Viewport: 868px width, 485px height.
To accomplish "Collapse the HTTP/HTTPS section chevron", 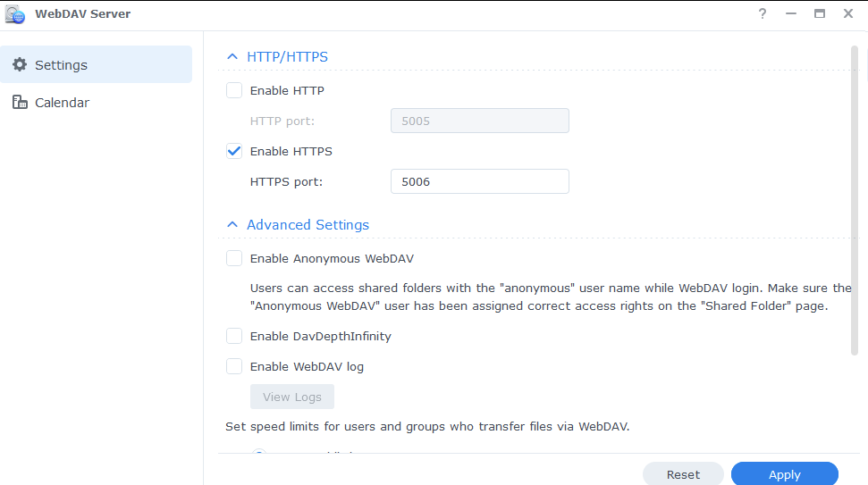I will (x=232, y=57).
